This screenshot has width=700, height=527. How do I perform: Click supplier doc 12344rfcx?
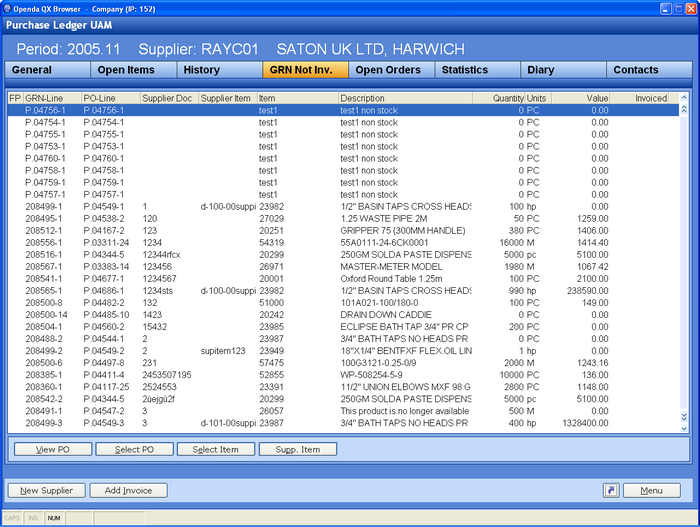[x=161, y=255]
